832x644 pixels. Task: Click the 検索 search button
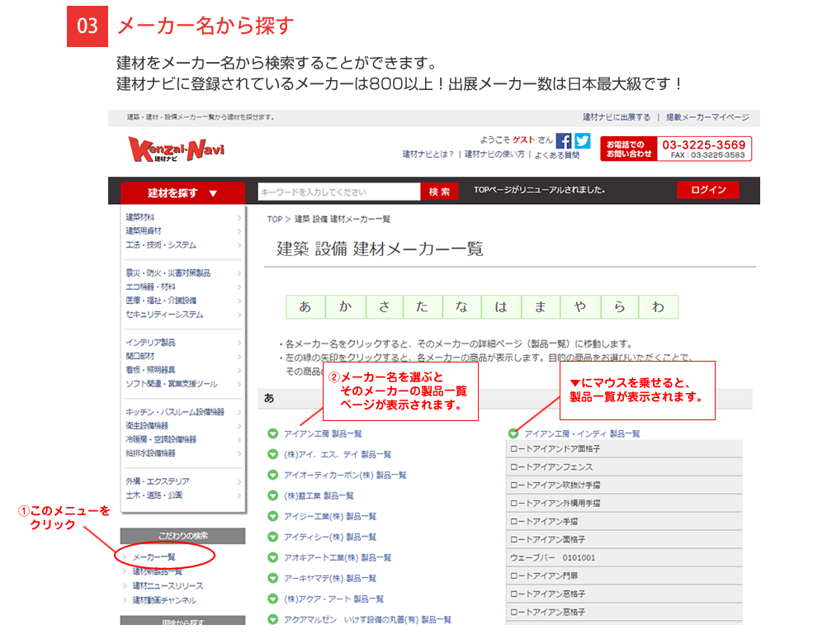(x=440, y=192)
